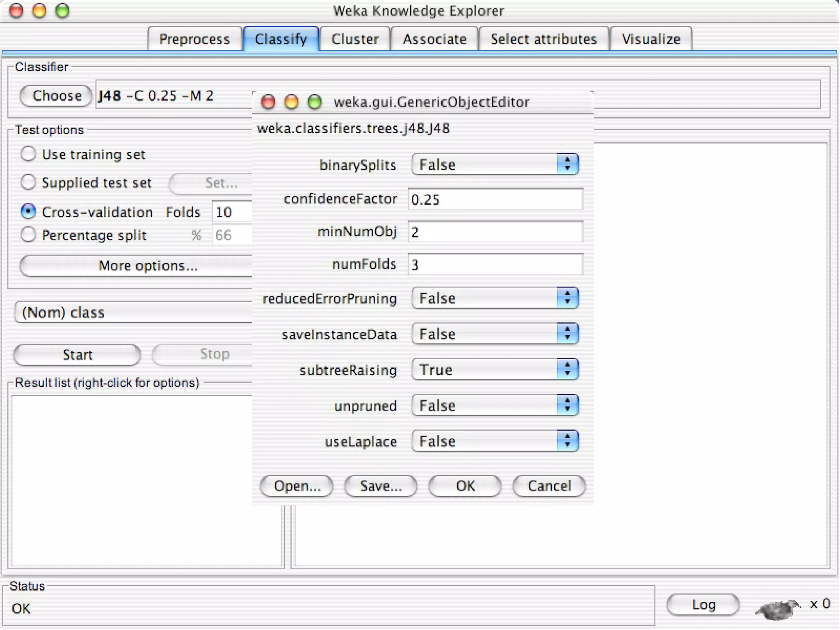Viewport: 840px width, 630px height.
Task: Change the unpruned dropdown value
Action: coord(495,406)
